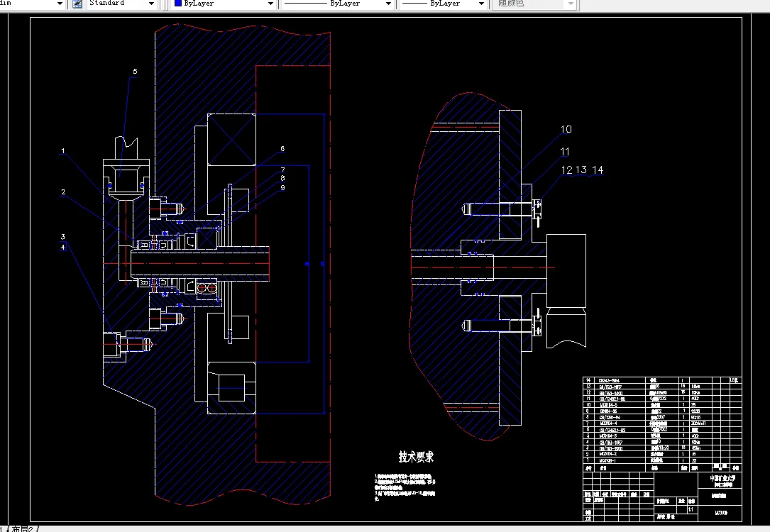Select balloon number 6 in the drawing

(x=282, y=149)
